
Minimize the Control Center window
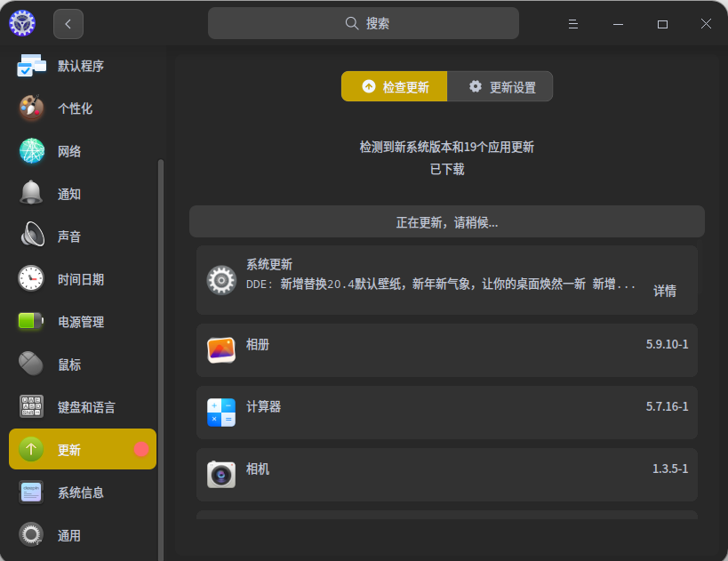tap(618, 24)
